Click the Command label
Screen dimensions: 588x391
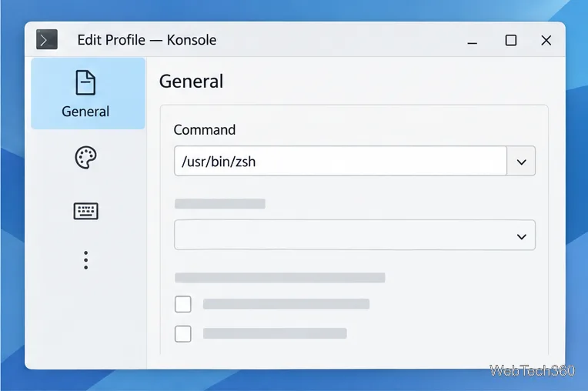[205, 130]
